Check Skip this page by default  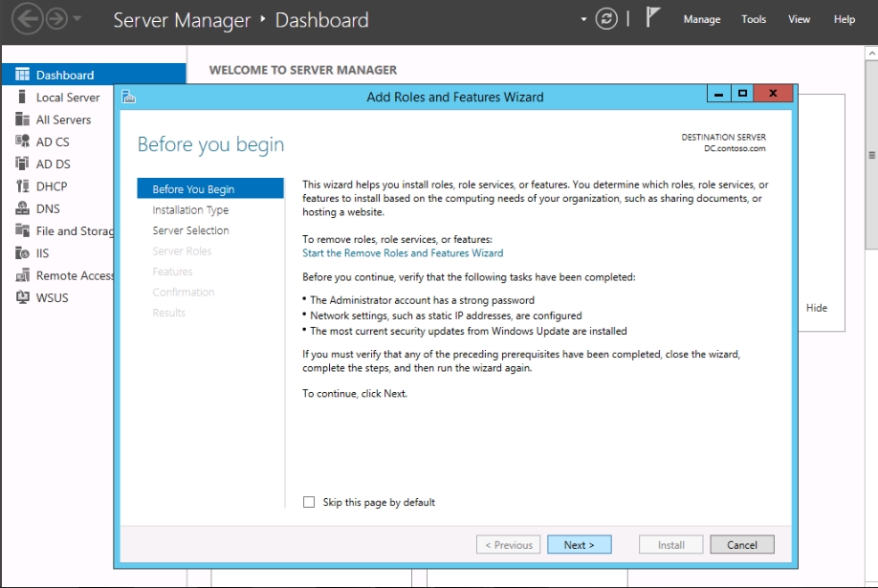point(309,502)
